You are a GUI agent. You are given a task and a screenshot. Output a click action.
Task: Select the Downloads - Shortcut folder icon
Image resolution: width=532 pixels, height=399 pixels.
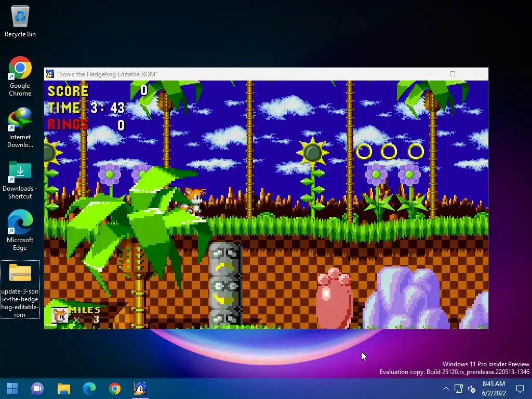point(20,180)
